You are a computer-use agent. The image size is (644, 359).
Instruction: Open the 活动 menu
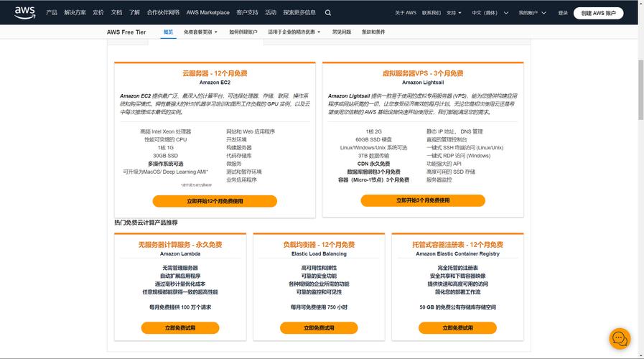pos(271,13)
